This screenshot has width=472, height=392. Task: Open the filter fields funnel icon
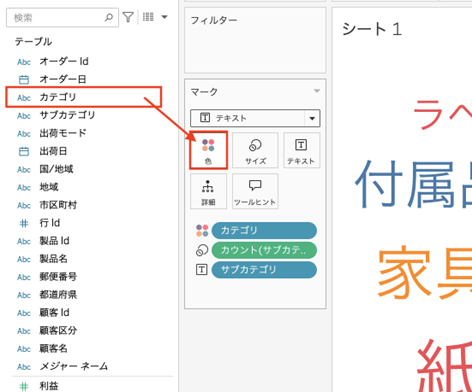(128, 17)
